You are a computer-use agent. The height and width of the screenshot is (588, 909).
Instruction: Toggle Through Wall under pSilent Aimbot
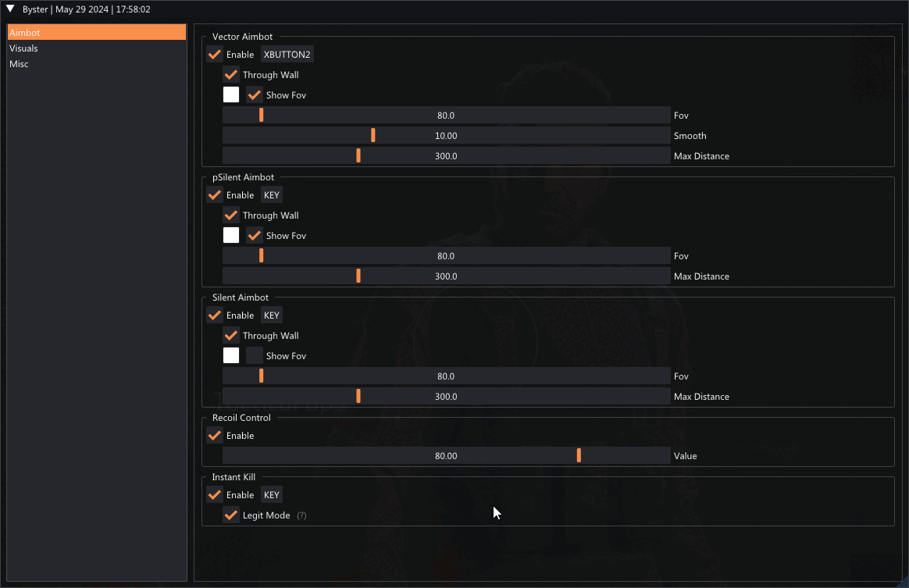pos(230,216)
